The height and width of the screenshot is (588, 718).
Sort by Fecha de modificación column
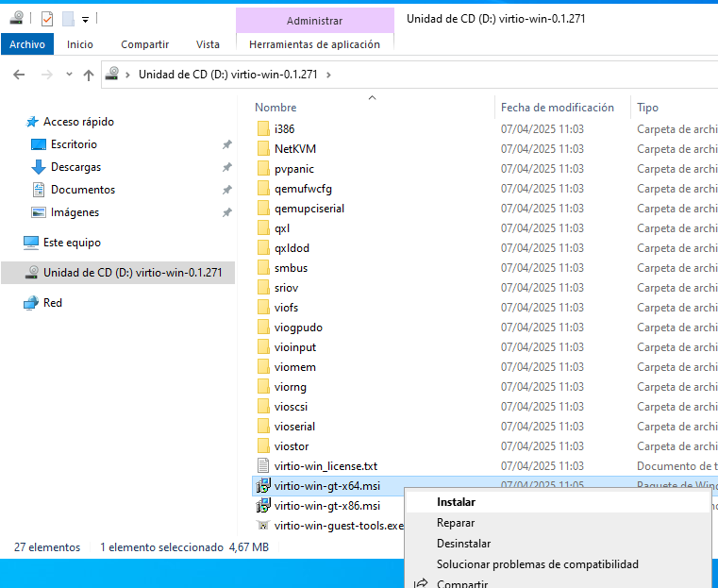point(558,108)
